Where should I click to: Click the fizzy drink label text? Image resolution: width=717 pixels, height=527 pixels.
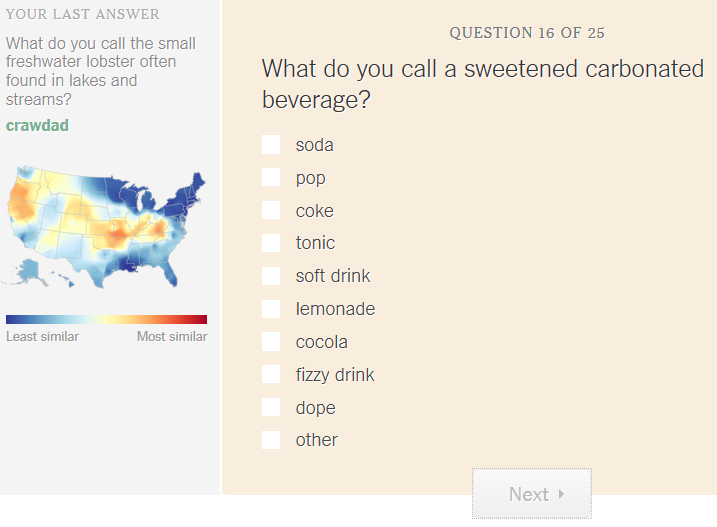click(x=335, y=375)
